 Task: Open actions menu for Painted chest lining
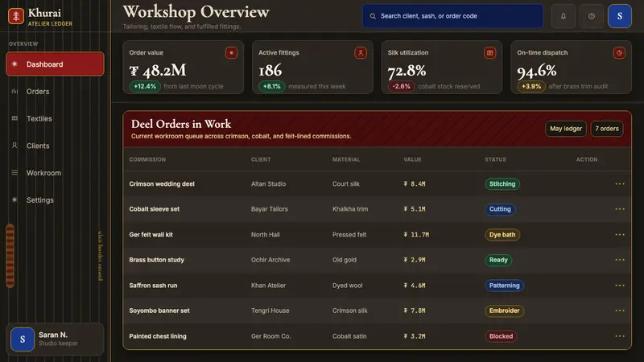coord(620,335)
